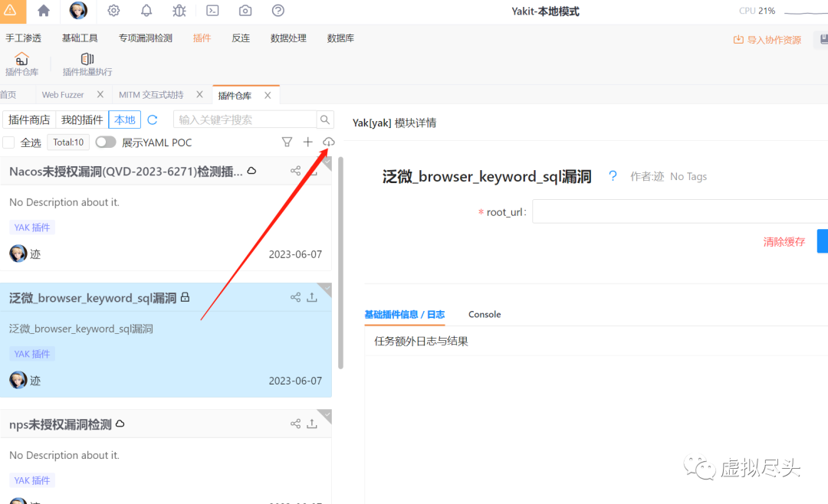828x504 pixels.
Task: Switch to MITM 交互式劫持 tab
Action: (x=151, y=95)
